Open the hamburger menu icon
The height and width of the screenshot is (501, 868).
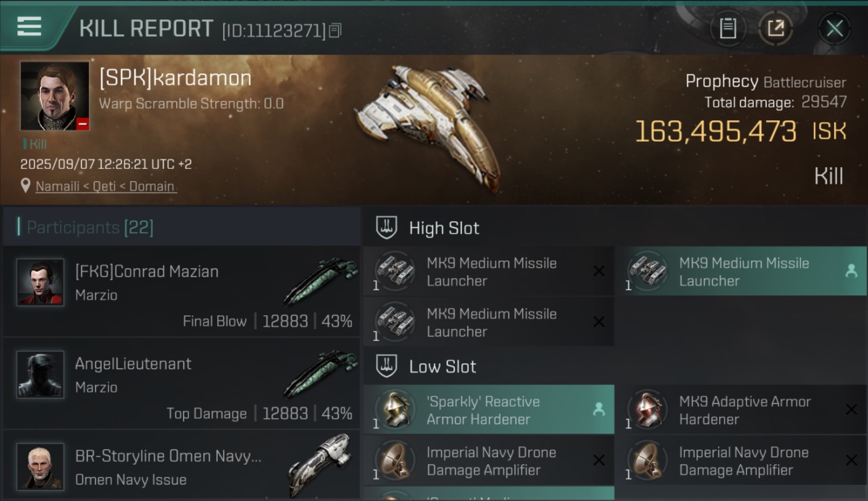29,27
